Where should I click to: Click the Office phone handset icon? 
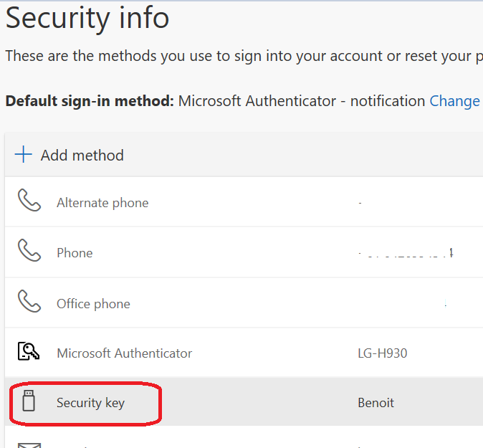(29, 303)
